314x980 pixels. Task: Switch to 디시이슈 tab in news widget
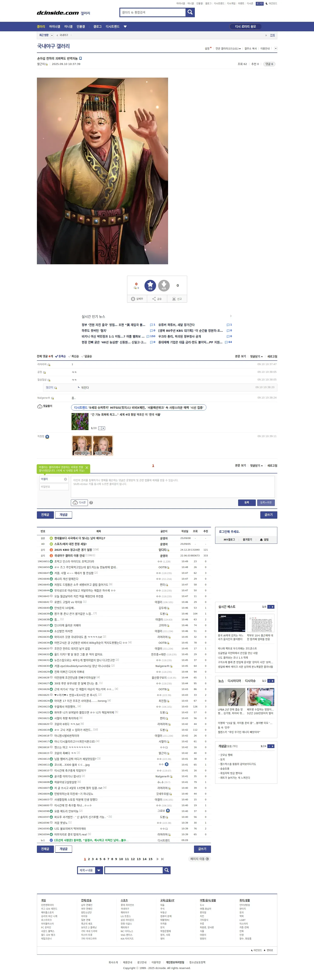(x=250, y=681)
